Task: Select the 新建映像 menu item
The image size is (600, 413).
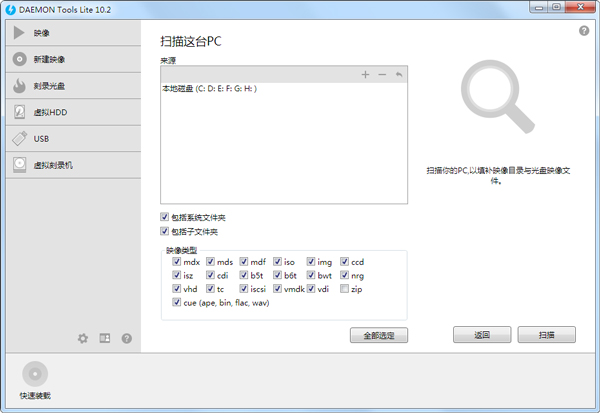Action: pos(73,59)
